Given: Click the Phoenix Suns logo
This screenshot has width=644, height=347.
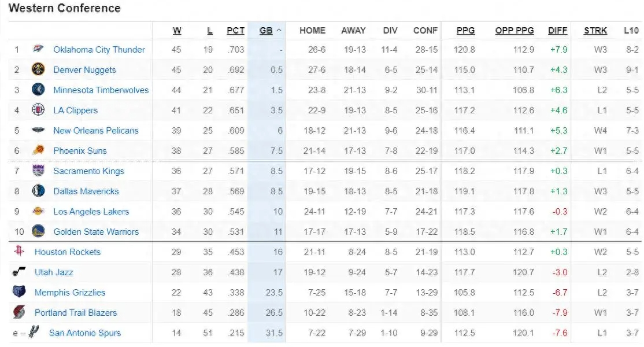Looking at the screenshot, I should click(x=38, y=150).
